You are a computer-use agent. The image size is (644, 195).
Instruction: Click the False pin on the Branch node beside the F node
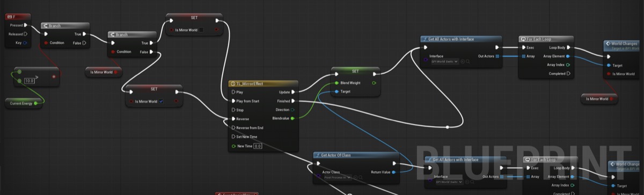(x=84, y=42)
